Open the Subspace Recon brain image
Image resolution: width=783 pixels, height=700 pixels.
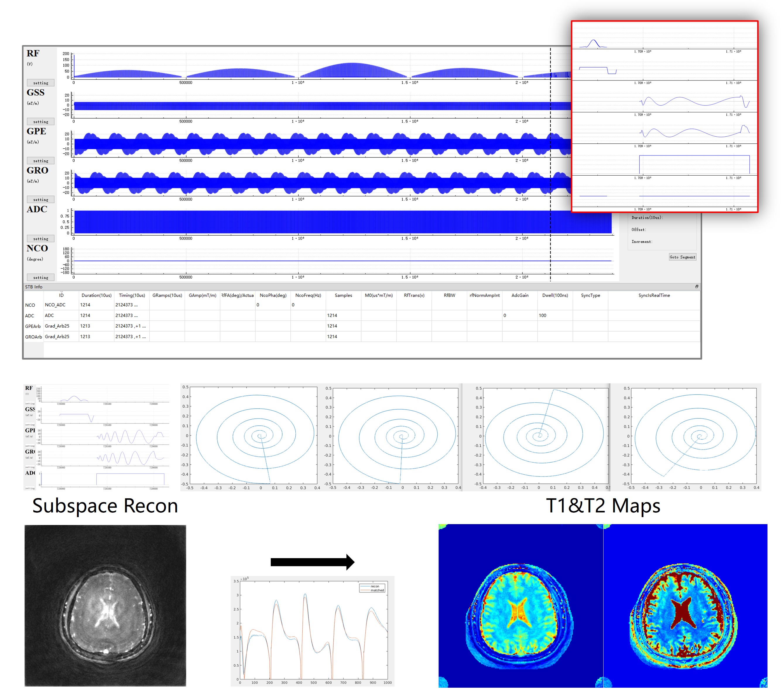click(105, 605)
